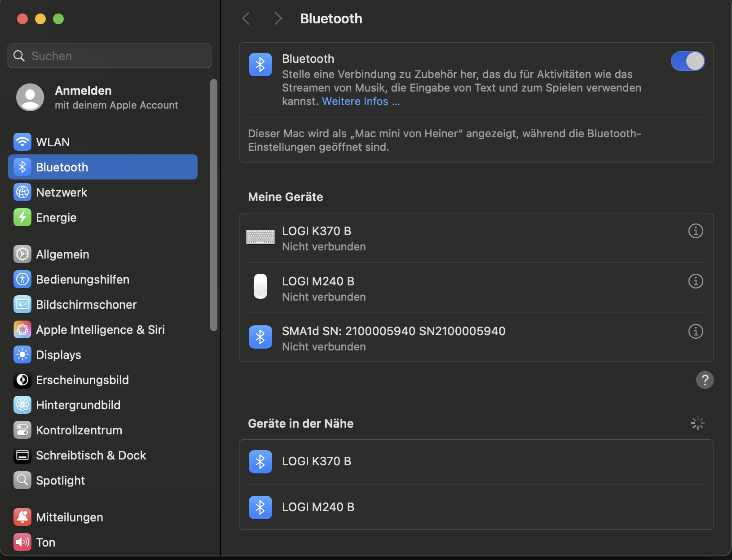
Task: Toggle the Bluetooth switch off
Action: point(687,61)
